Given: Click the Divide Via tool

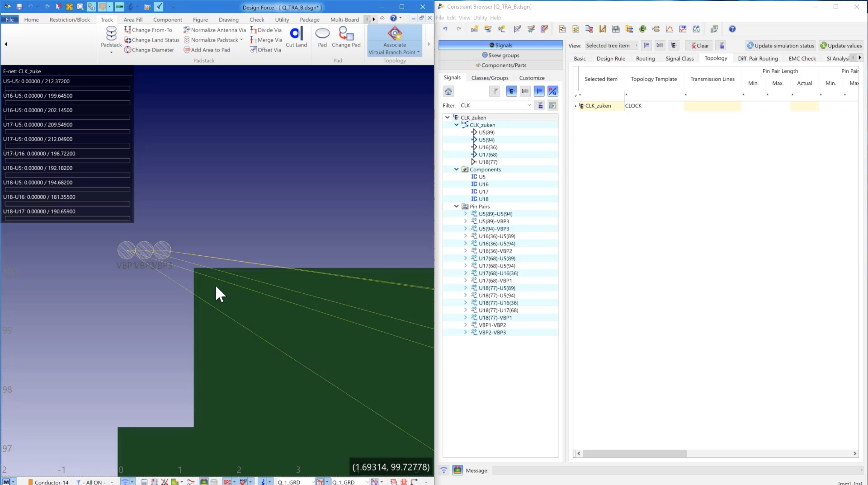Looking at the screenshot, I should coord(266,30).
